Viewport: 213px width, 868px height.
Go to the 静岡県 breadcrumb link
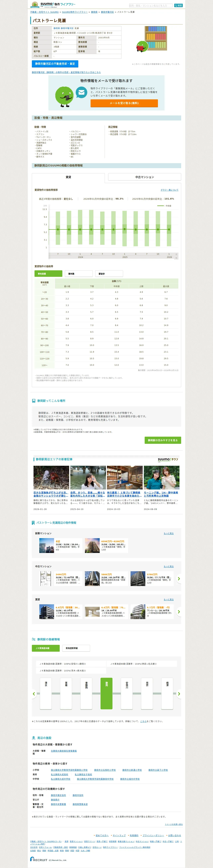94,12
